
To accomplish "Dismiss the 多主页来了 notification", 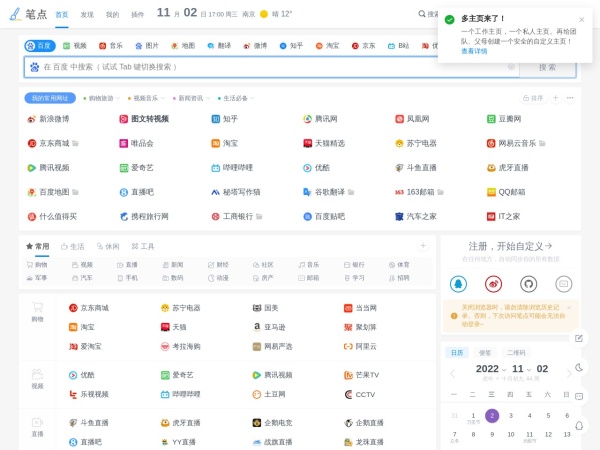I will click(x=582, y=20).
